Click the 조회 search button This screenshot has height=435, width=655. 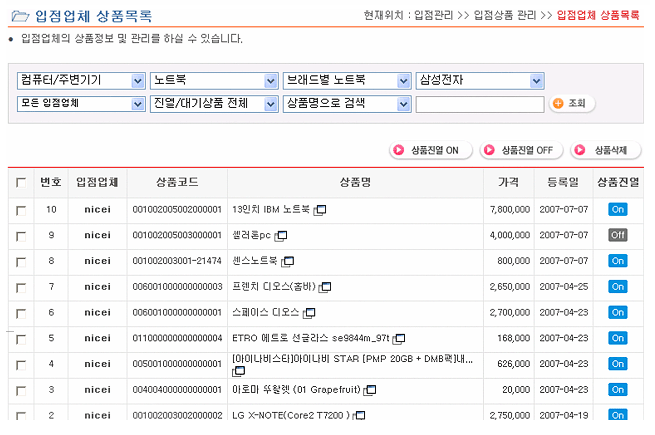[571, 103]
